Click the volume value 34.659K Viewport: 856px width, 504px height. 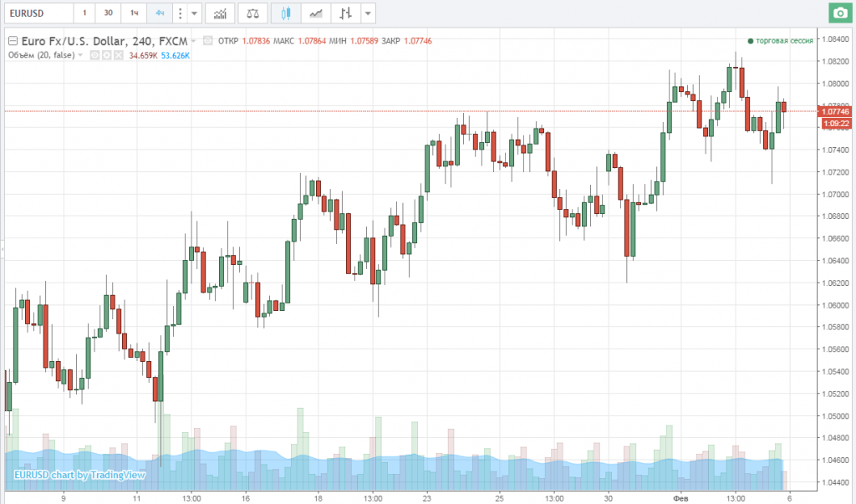143,55
